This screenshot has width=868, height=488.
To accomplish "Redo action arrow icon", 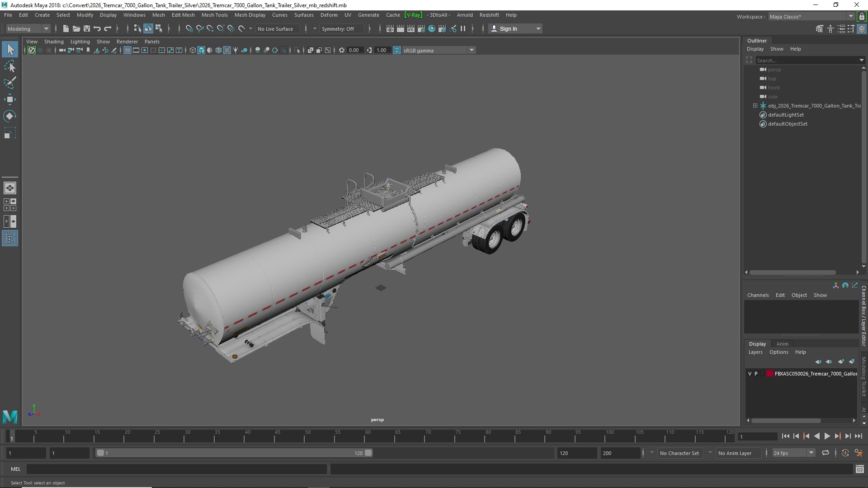I will point(108,28).
